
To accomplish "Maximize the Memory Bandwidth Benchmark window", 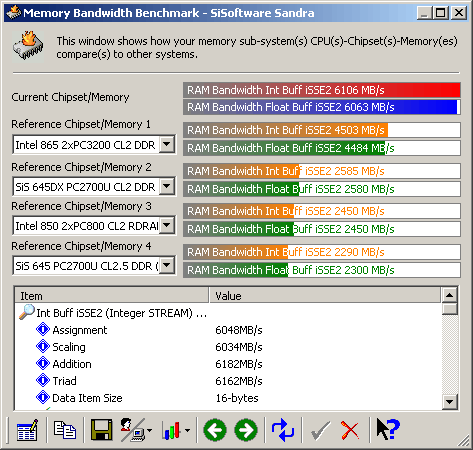I will (440, 13).
